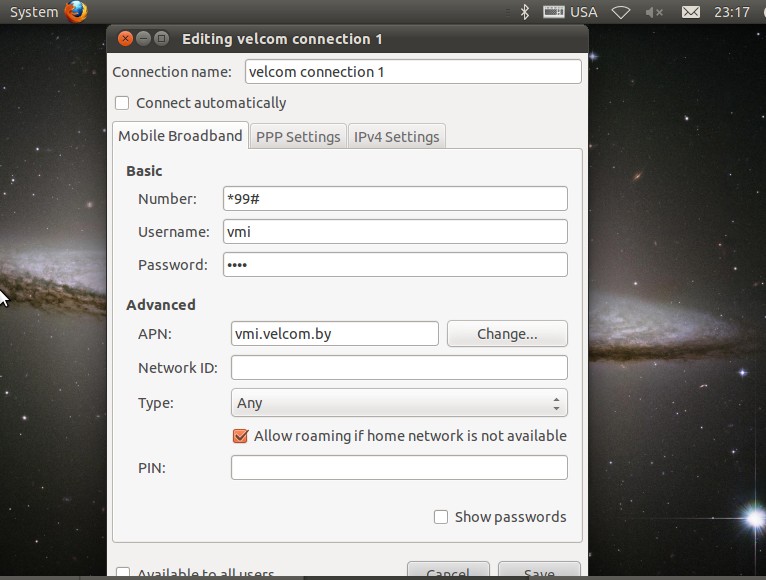Focus the APN field vmi.velcom.by

click(335, 334)
